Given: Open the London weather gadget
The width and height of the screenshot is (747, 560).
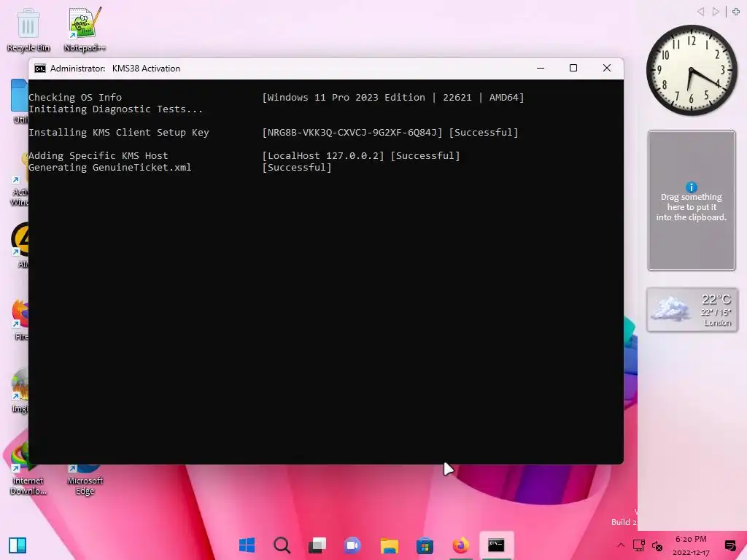Looking at the screenshot, I should tap(692, 309).
